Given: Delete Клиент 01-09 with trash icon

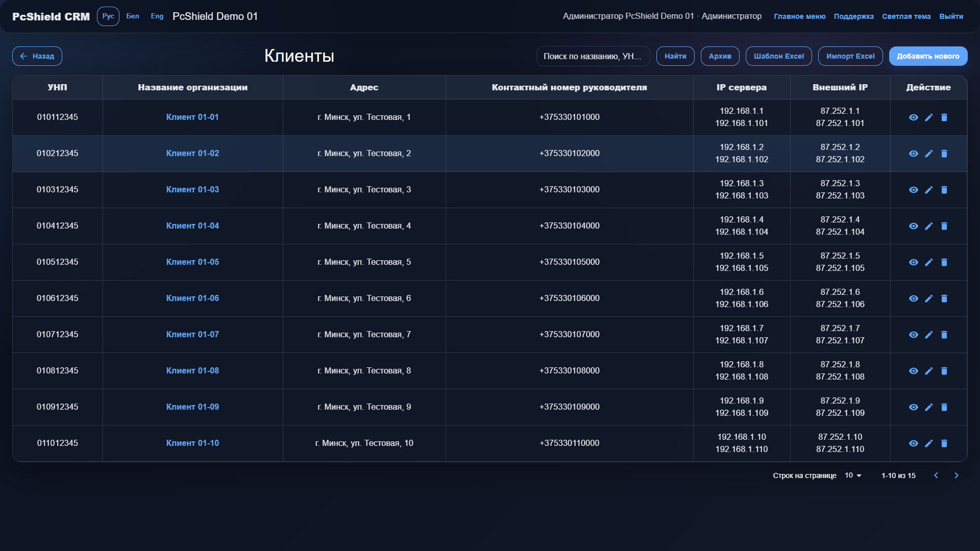Looking at the screenshot, I should pyautogui.click(x=944, y=407).
